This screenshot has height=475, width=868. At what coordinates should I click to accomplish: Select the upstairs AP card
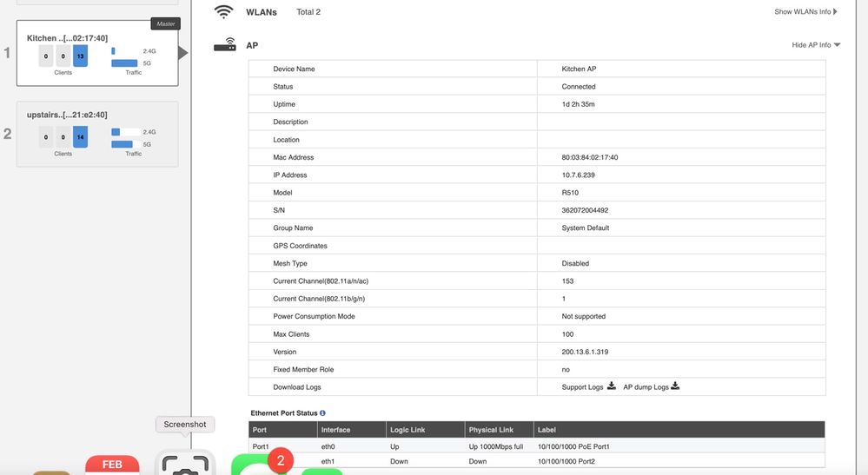click(96, 134)
